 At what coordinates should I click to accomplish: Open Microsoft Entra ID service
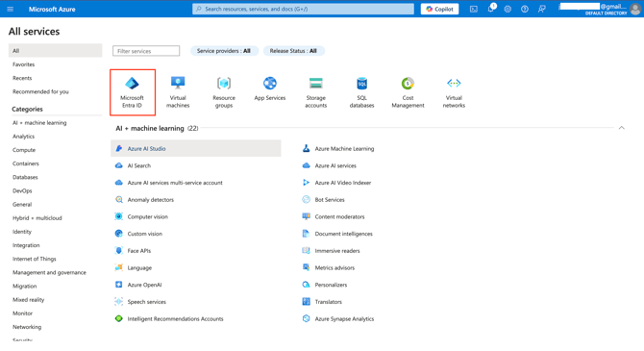tap(133, 92)
